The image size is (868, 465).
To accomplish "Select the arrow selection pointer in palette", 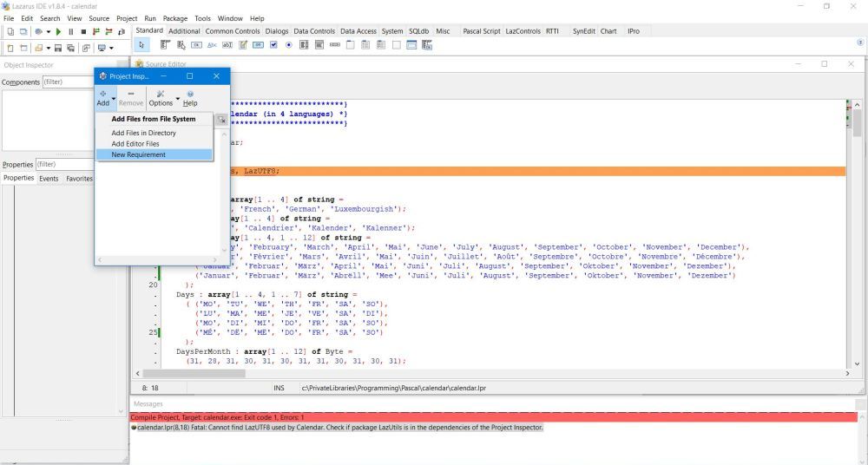I will pyautogui.click(x=141, y=45).
